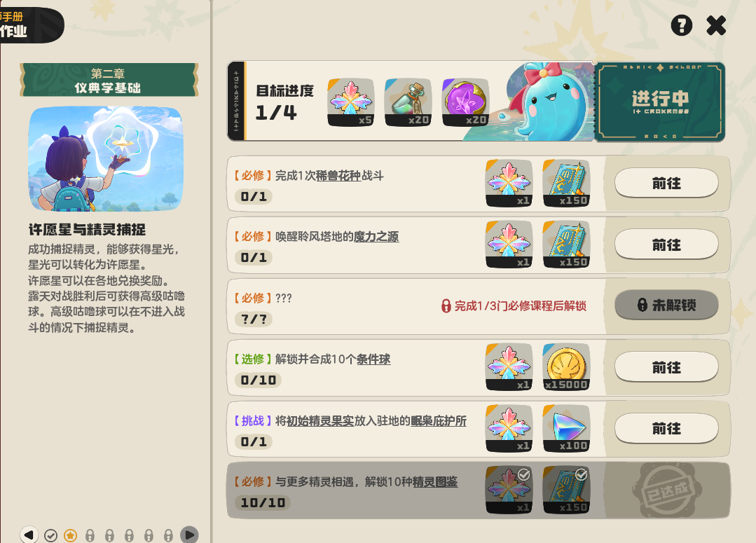Select the current chapter star page dot
Image resolution: width=756 pixels, height=543 pixels.
(70, 535)
